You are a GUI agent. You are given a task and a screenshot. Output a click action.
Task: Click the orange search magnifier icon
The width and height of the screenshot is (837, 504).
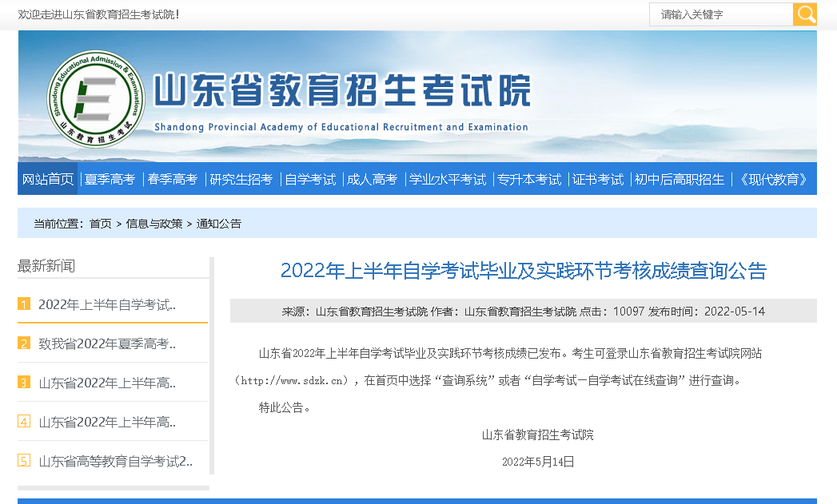(804, 14)
